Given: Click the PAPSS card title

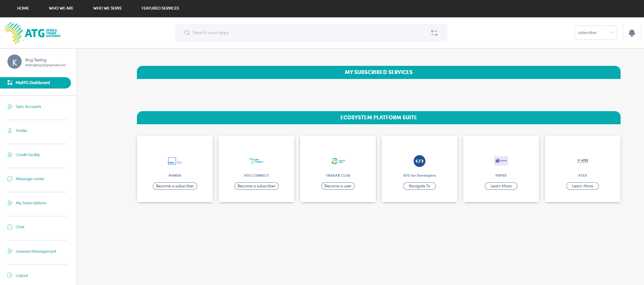Looking at the screenshot, I should pos(501,175).
